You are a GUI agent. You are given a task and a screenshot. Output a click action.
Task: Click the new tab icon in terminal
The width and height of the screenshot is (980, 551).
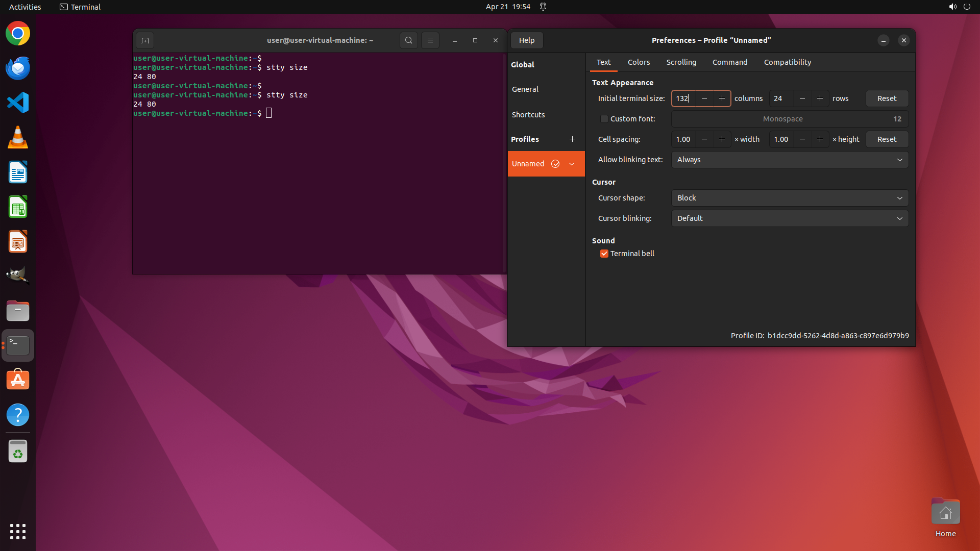coord(145,40)
